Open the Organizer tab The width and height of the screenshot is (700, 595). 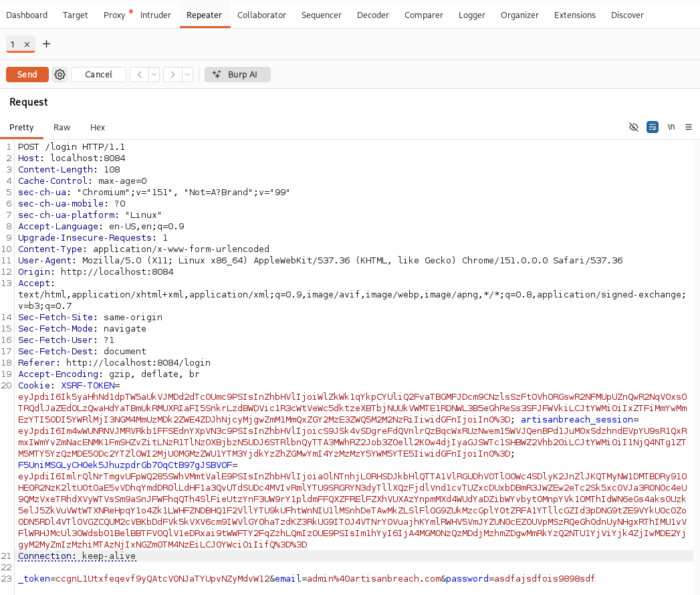pos(519,15)
